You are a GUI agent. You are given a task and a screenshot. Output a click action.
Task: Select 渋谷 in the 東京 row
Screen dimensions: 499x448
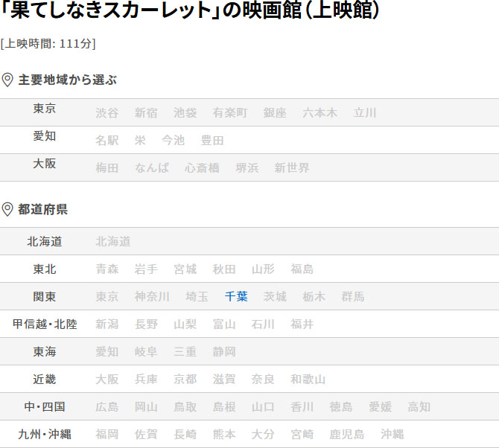coord(107,113)
